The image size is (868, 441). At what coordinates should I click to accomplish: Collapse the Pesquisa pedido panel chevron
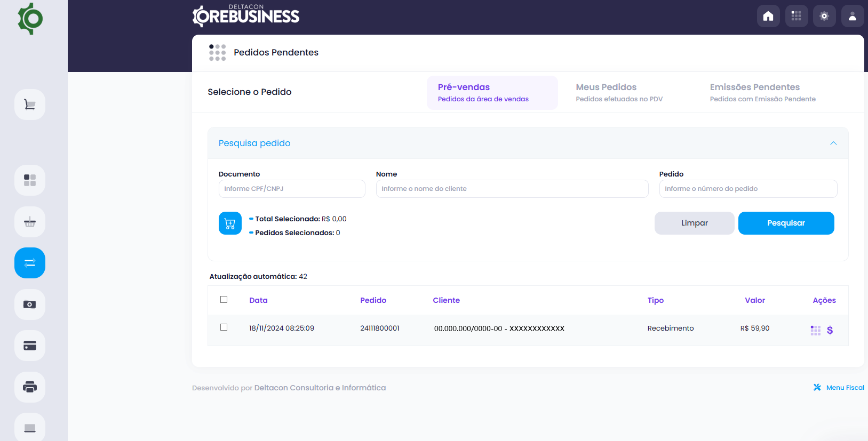point(833,143)
